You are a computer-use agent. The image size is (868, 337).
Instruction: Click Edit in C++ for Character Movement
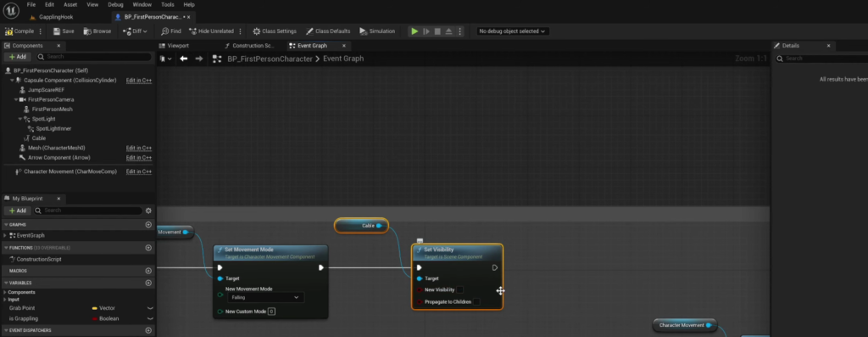click(139, 171)
